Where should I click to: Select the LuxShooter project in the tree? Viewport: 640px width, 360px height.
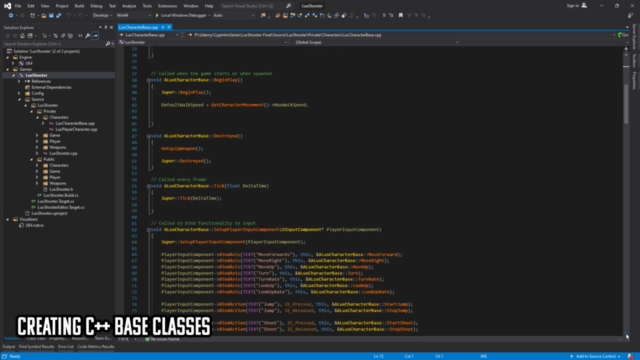[x=36, y=76]
